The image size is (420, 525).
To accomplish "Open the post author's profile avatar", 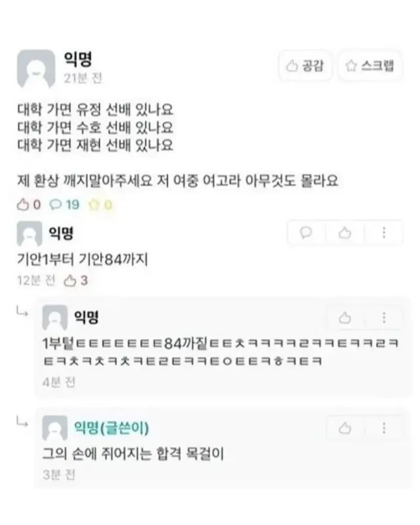I will (36, 69).
